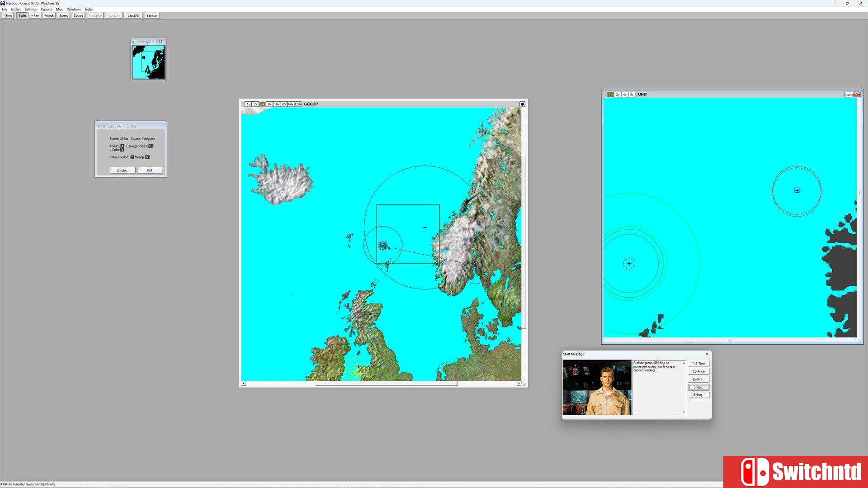
Task: Click the yellow radial airbase marker on Britain
Action: 357,373
